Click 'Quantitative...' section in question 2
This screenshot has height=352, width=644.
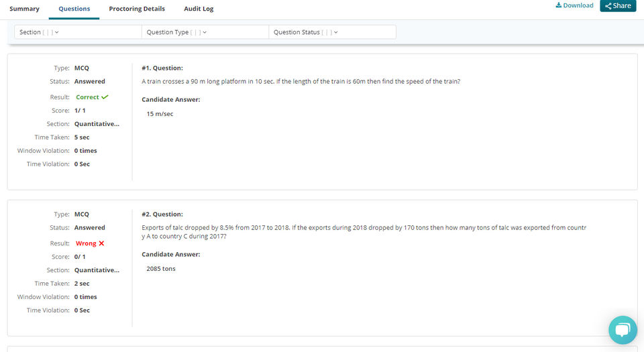click(97, 270)
